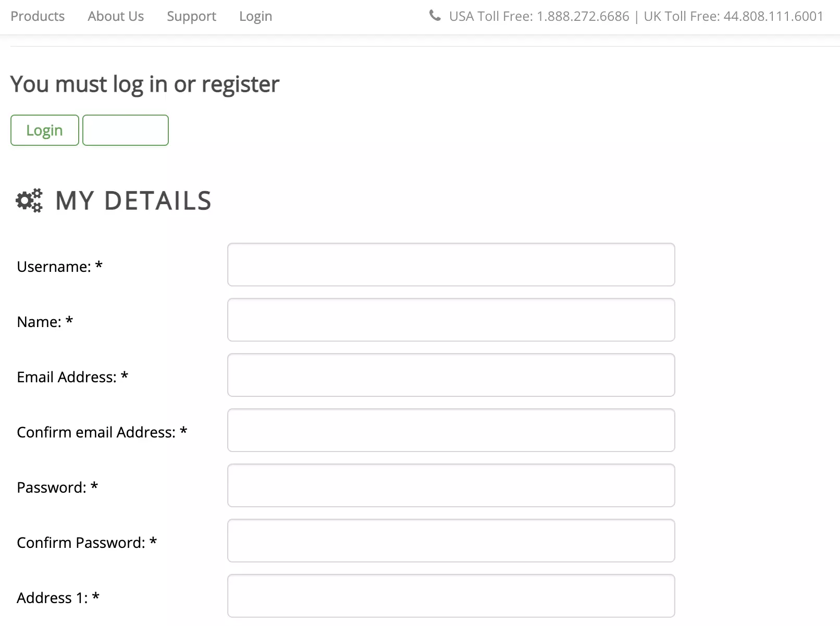Click the phone icon in the header
The image size is (840, 626).
(435, 16)
